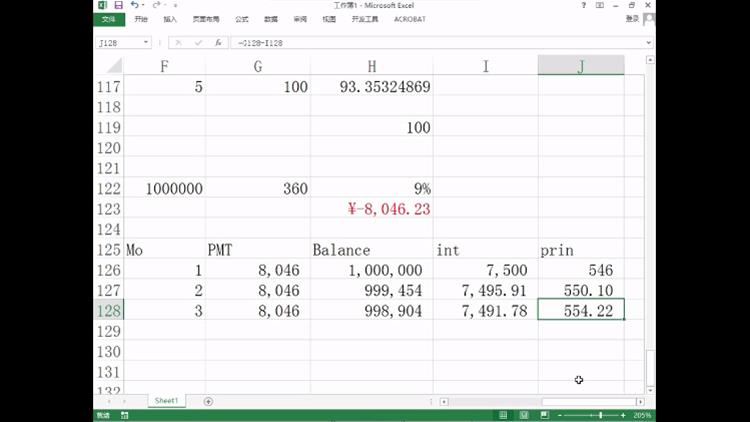
Task: Switch to Page Layout view in status bar
Action: pos(524,415)
